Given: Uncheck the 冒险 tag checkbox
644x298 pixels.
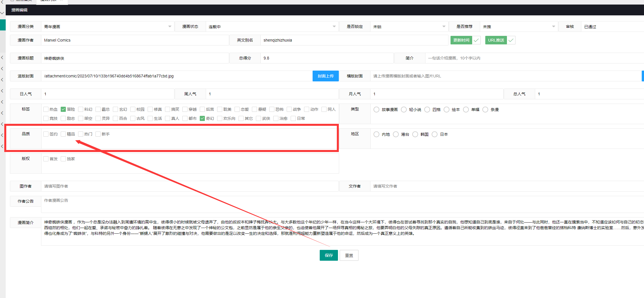Looking at the screenshot, I should pyautogui.click(x=63, y=109).
